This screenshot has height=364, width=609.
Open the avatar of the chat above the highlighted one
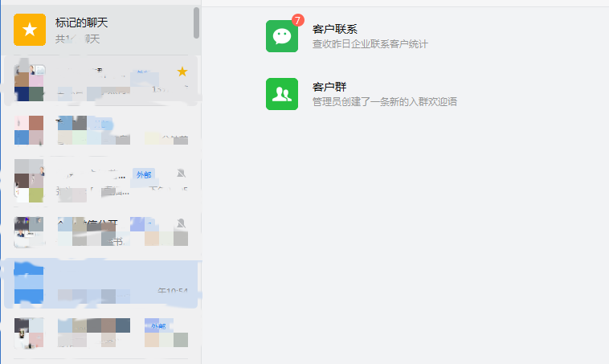click(30, 231)
